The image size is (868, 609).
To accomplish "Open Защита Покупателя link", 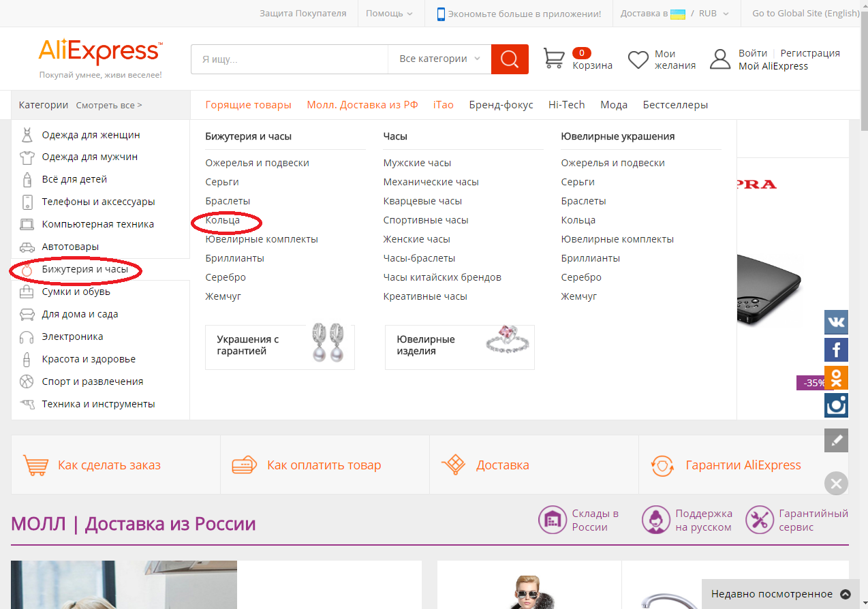I will tap(303, 14).
